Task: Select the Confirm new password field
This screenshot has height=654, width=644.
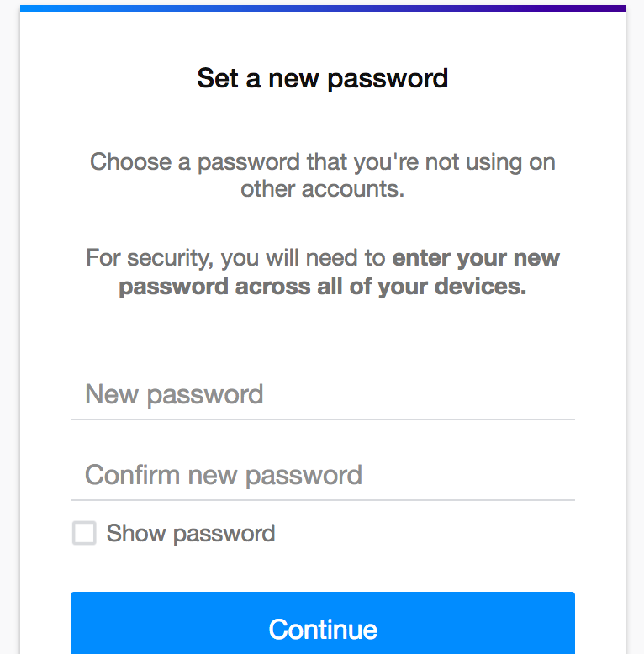Action: (x=322, y=475)
